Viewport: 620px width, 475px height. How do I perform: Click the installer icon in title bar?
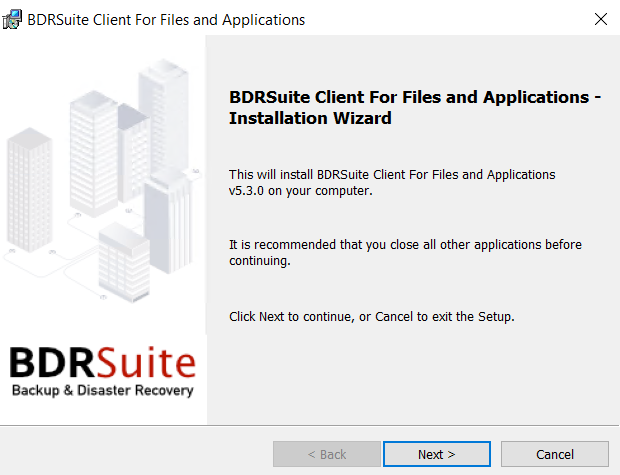coord(12,19)
